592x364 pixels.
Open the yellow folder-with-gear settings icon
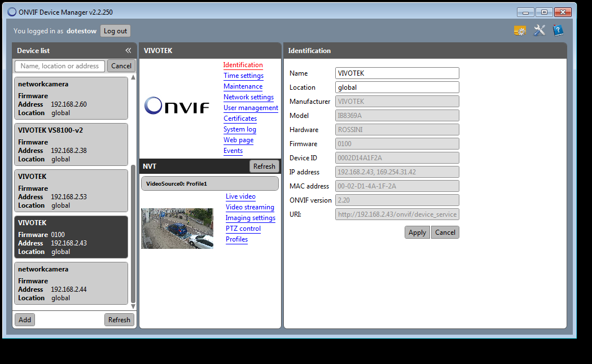click(x=520, y=31)
